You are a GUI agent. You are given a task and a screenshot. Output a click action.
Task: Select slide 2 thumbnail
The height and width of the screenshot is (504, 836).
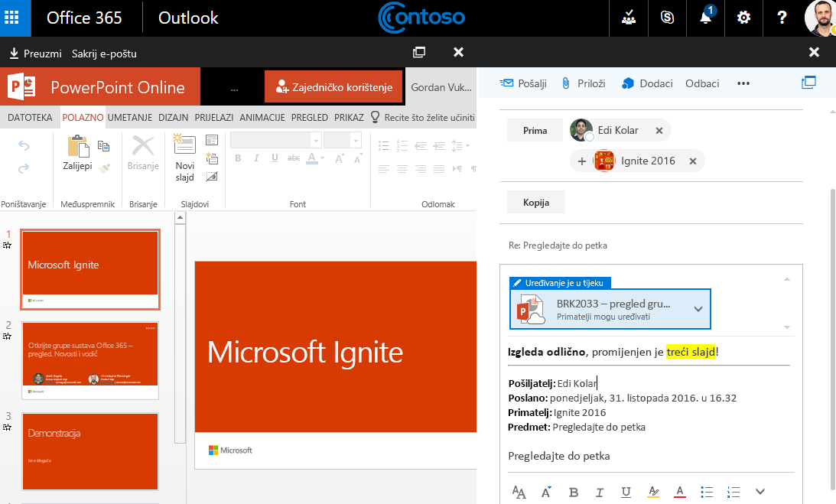(x=90, y=360)
